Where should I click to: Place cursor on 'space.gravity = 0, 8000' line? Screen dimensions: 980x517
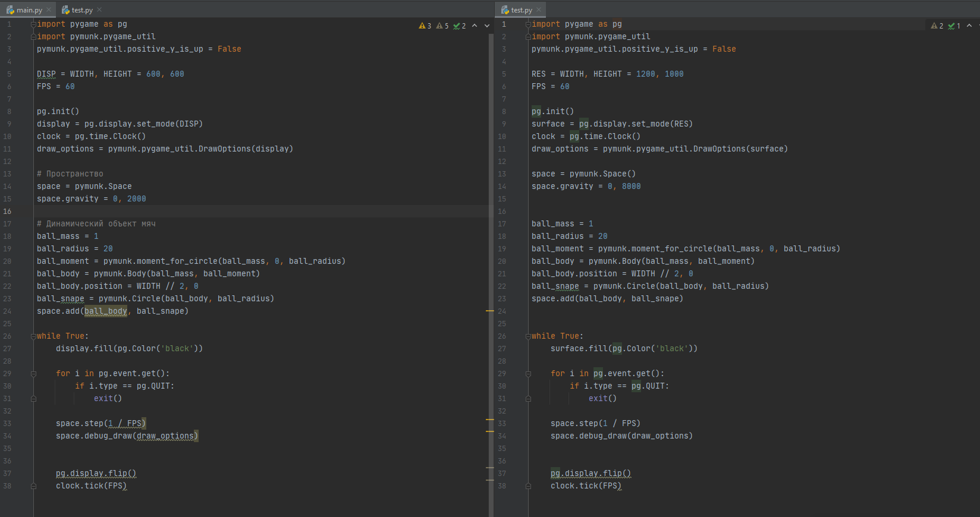[x=586, y=187]
